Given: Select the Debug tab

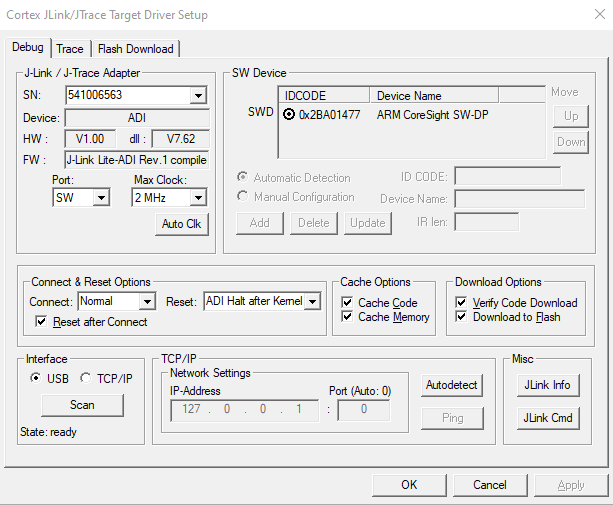Looking at the screenshot, I should click(x=28, y=47).
